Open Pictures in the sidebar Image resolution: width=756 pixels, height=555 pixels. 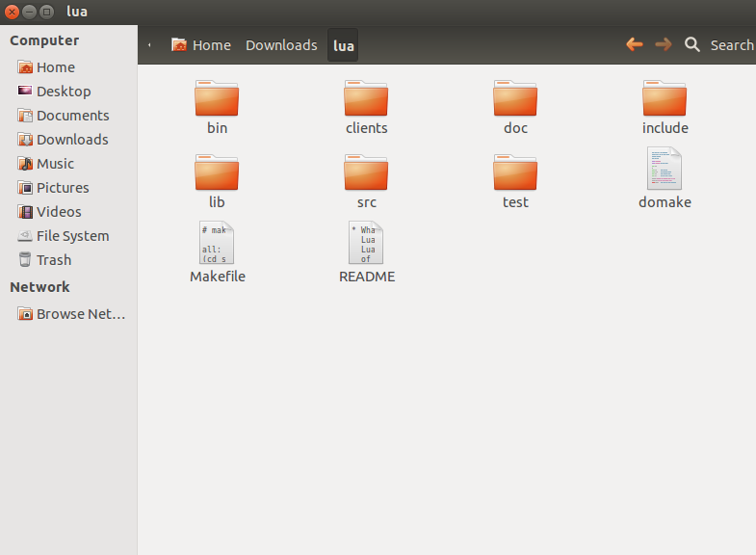tap(68, 188)
